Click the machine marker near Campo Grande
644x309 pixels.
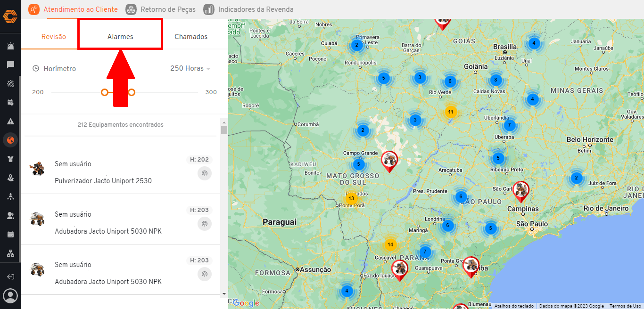click(389, 161)
